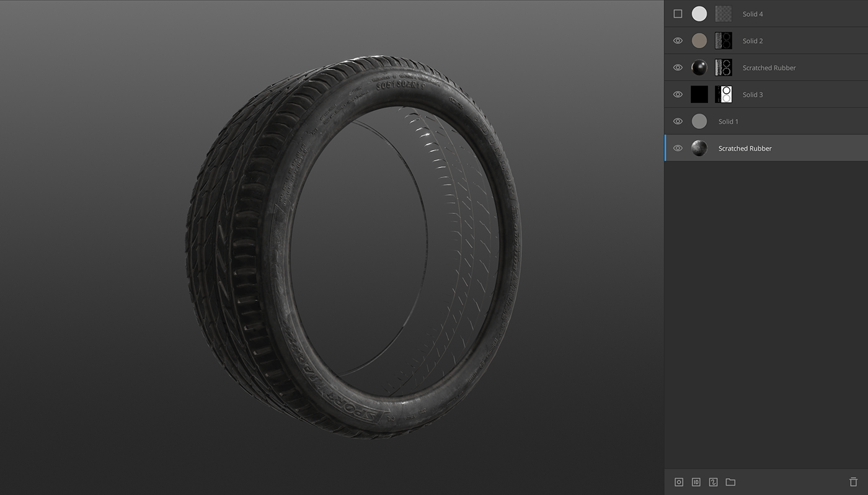Select the Solid 1 layer name

point(728,122)
